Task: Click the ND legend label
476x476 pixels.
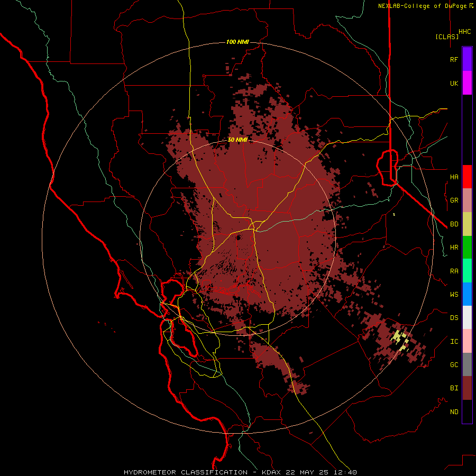Action: click(454, 412)
